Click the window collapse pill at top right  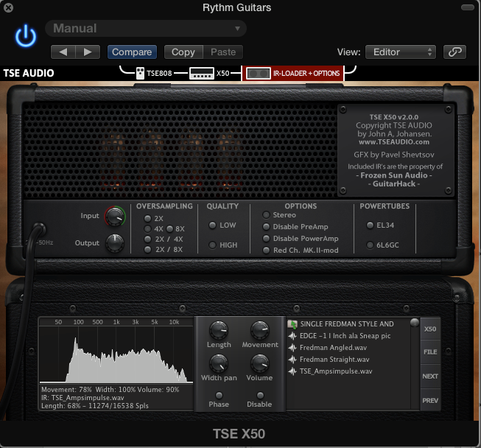click(468, 7)
